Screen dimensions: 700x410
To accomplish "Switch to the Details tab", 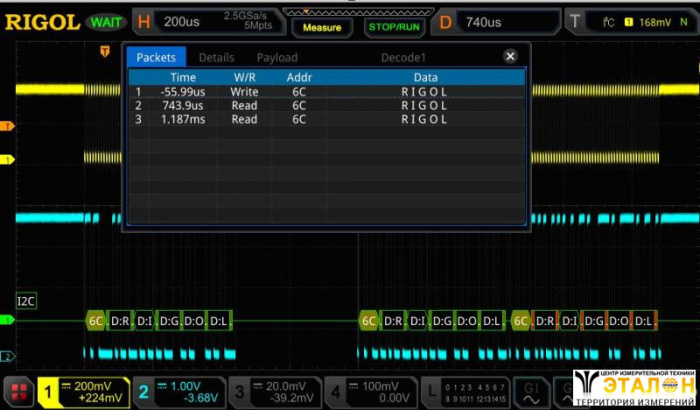I will [216, 58].
